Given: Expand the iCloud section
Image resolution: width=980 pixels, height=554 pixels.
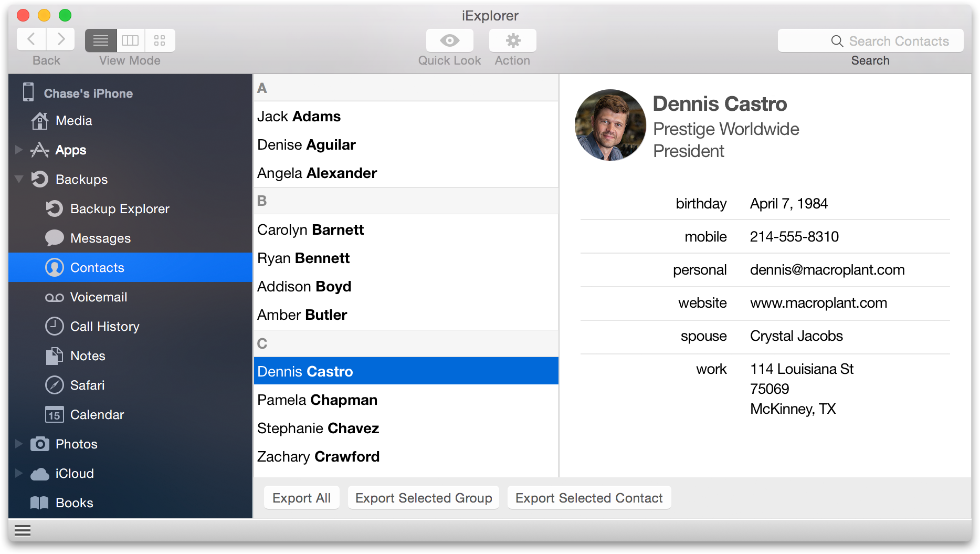Looking at the screenshot, I should point(19,473).
